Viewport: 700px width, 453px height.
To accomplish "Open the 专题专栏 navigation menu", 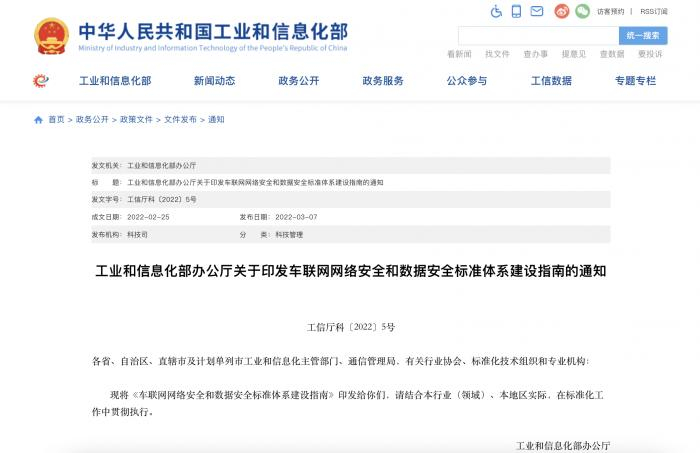I will 636,81.
